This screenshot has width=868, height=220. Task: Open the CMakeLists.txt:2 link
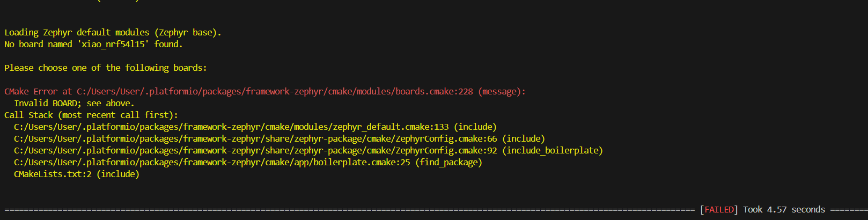53,174
